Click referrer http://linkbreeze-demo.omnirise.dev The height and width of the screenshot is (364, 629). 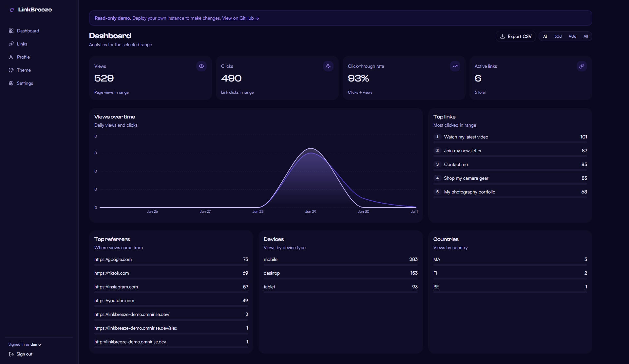tap(130, 342)
